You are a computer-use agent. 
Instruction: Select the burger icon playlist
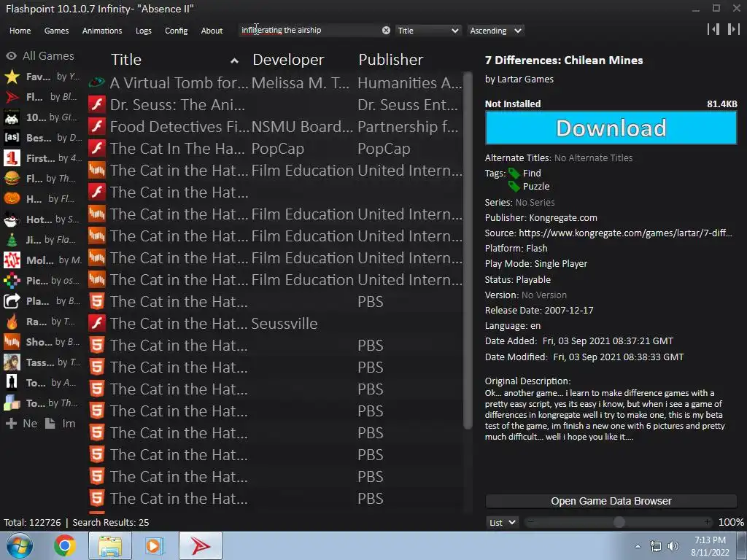point(12,179)
